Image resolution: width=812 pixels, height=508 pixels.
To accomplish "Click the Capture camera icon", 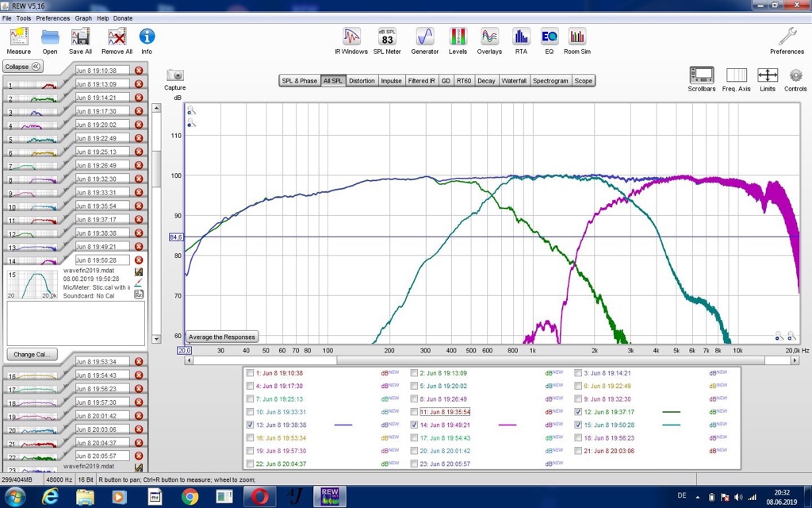I will point(174,76).
